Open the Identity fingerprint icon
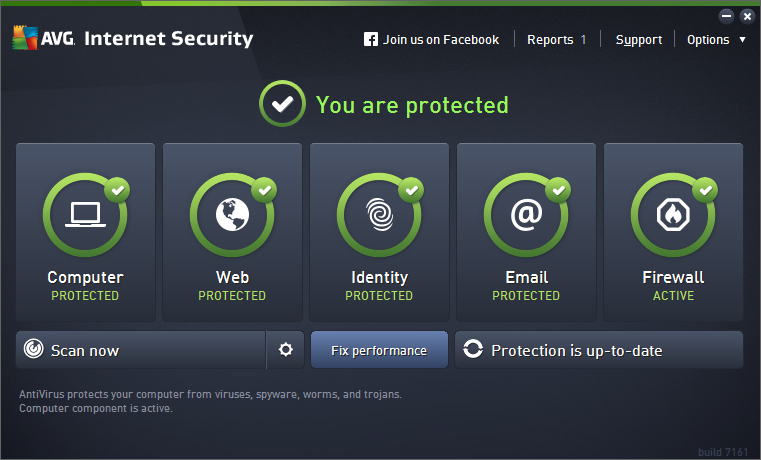This screenshot has height=460, width=761. pos(379,214)
